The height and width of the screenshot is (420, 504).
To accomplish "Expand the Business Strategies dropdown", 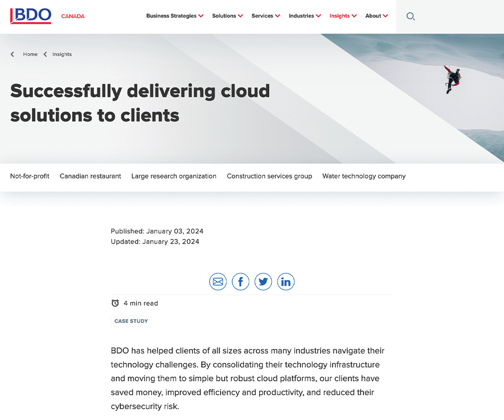I will click(172, 16).
